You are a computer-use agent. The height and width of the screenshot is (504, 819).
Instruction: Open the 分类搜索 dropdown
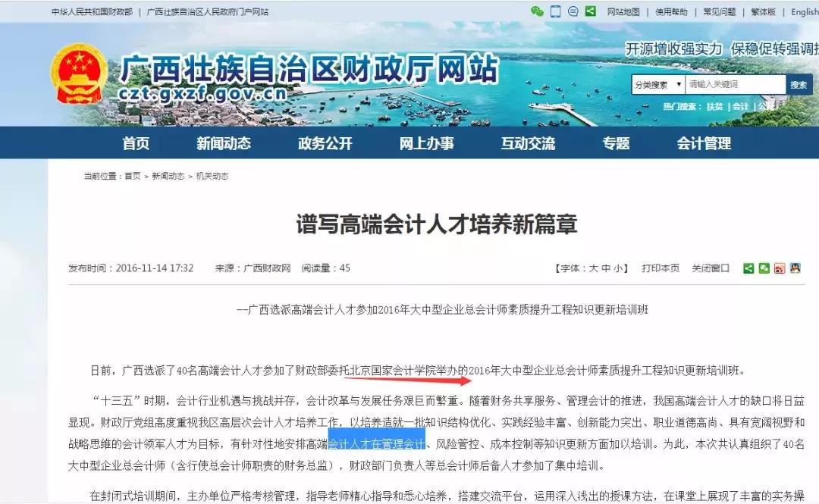(x=658, y=84)
